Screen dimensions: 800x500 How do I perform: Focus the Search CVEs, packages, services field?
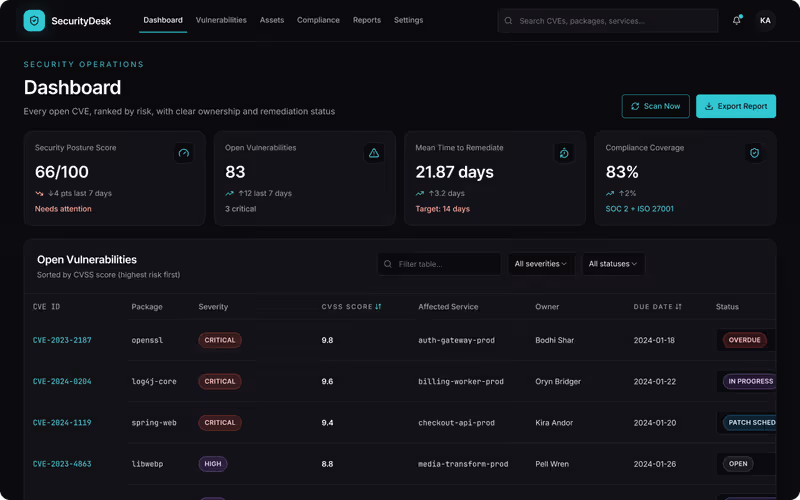coord(608,21)
